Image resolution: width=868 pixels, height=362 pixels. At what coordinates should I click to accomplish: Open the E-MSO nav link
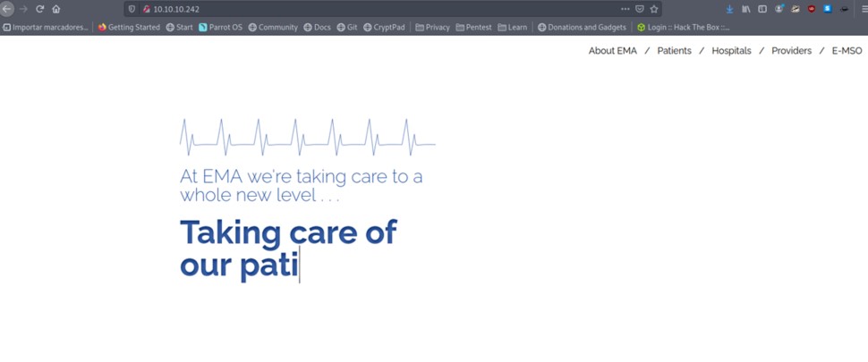847,51
